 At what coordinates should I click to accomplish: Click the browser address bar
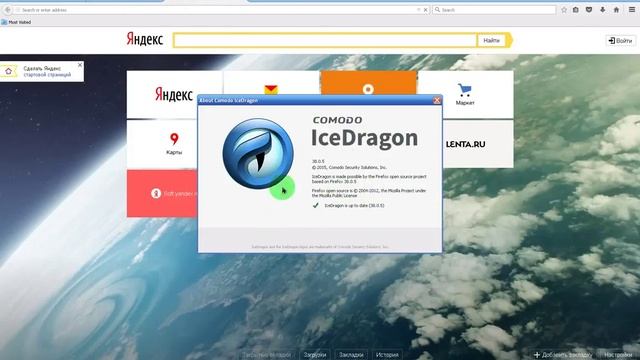(216, 9)
